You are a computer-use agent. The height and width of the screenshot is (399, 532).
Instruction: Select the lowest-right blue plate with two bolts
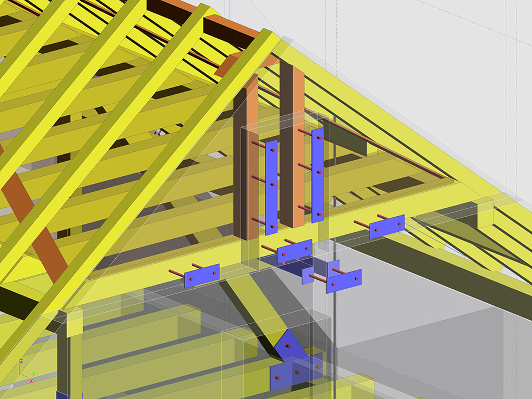[x=344, y=281]
